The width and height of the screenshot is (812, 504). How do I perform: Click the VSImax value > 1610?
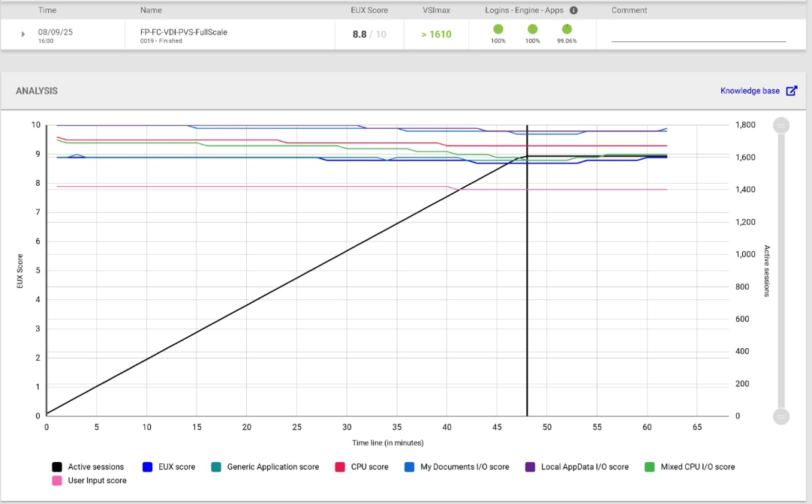[x=437, y=34]
